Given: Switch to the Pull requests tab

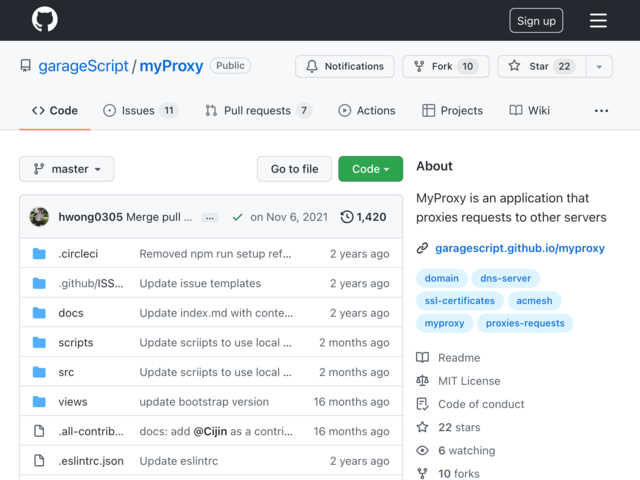Looking at the screenshot, I should pos(258,111).
